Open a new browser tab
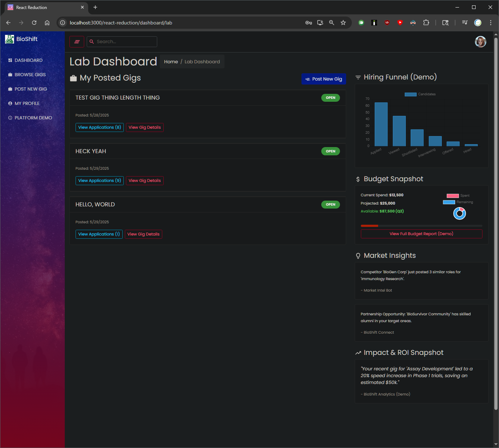Screen dimensions: 499x448 (95, 7)
